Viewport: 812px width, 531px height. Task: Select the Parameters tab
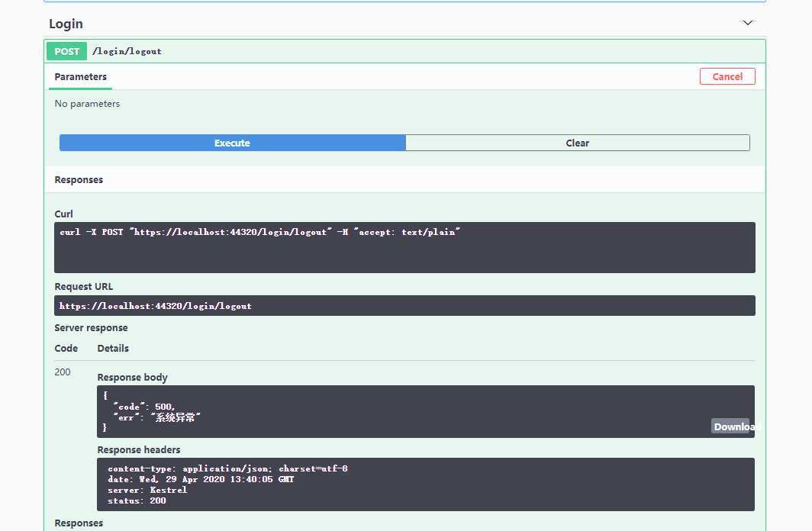(x=80, y=76)
